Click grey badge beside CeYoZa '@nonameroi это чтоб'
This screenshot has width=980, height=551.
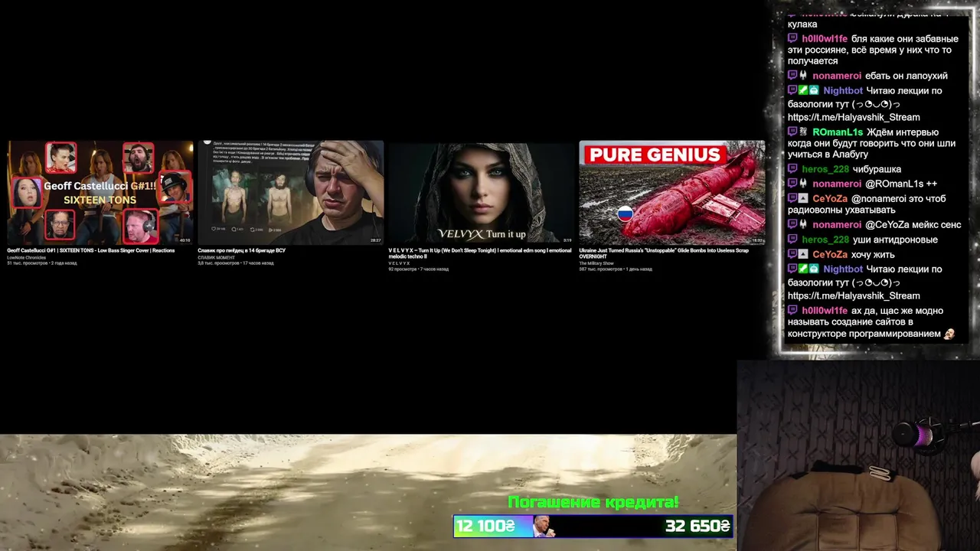click(803, 199)
